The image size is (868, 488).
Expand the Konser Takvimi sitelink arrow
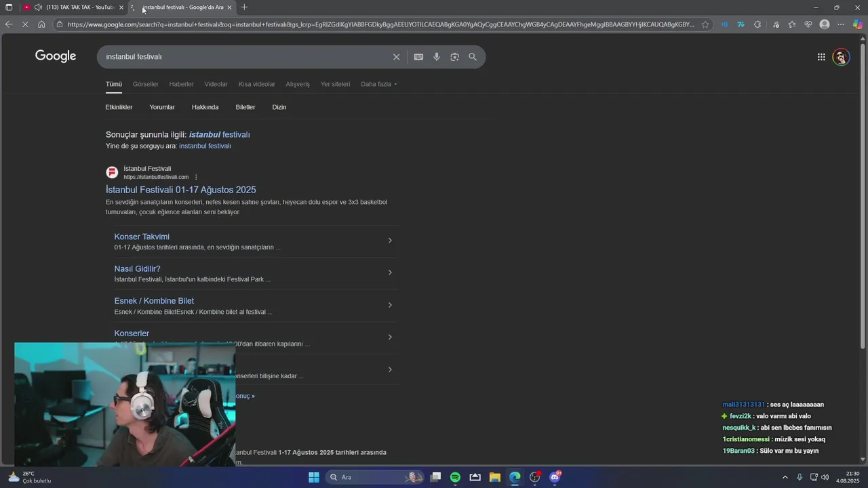390,241
